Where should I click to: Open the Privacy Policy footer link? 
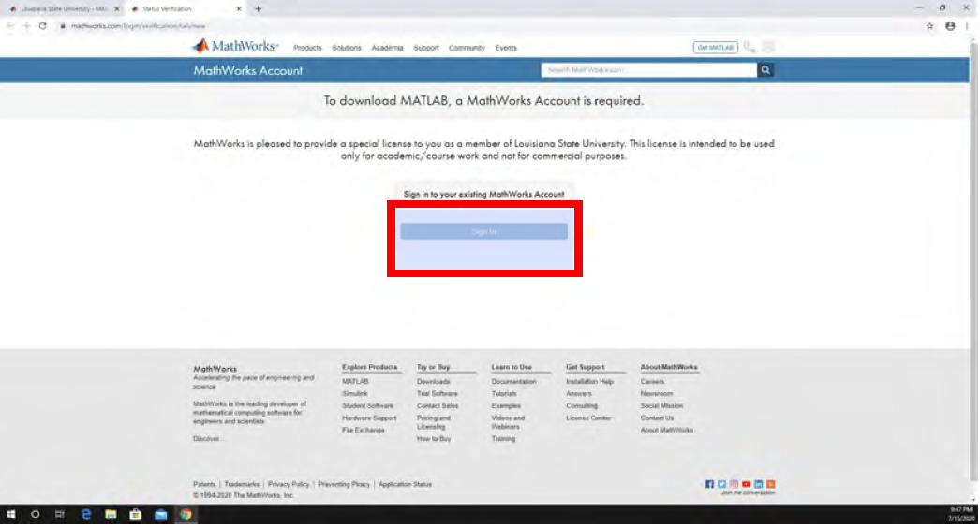click(289, 484)
